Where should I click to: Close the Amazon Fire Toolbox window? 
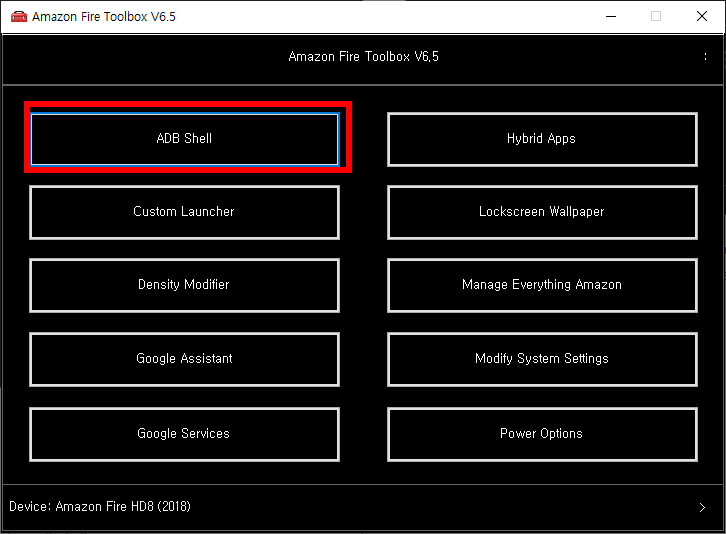click(702, 16)
